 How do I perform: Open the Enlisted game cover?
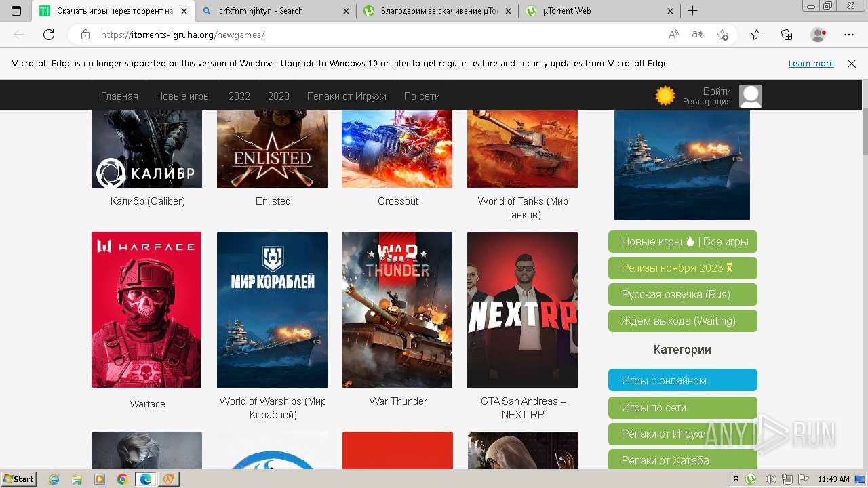[272, 149]
